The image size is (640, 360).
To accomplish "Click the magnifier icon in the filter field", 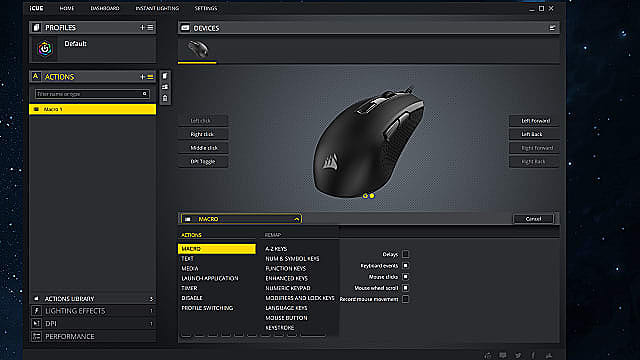I will pos(144,94).
